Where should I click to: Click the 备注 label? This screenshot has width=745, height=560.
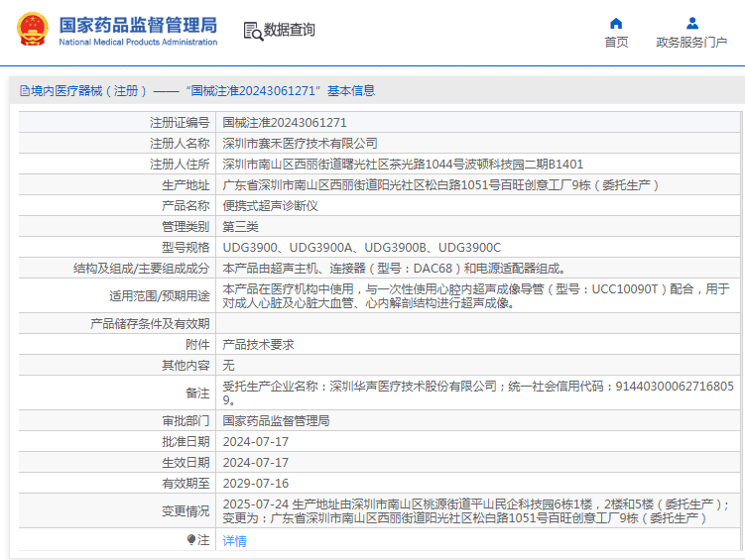coord(197,392)
